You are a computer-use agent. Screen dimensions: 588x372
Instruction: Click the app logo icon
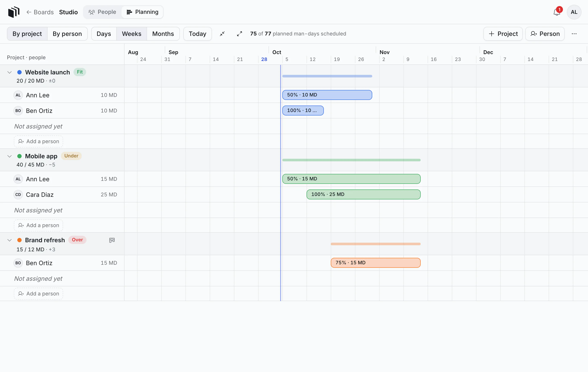click(14, 12)
